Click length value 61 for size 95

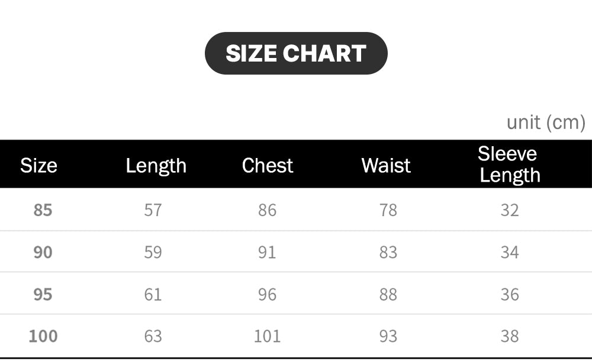coord(153,294)
